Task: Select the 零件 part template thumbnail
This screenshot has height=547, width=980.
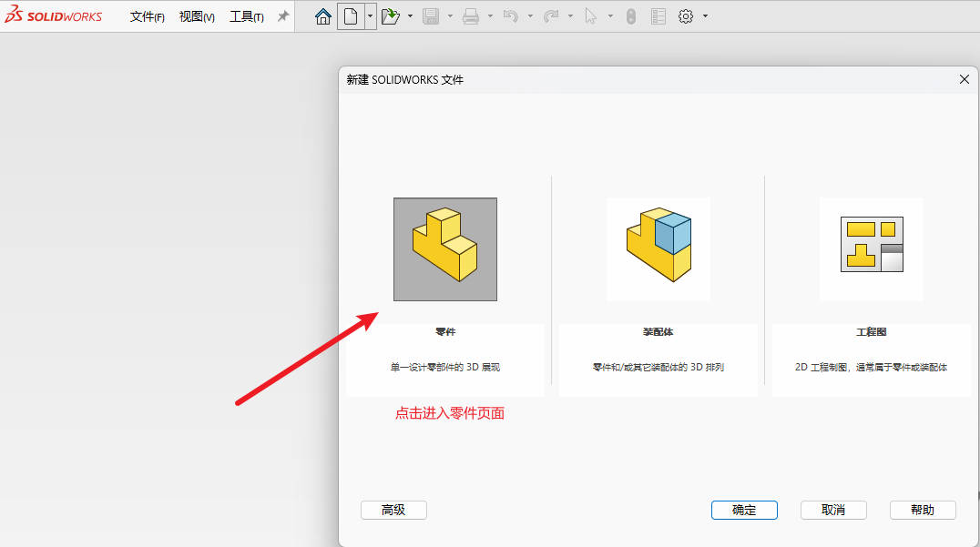Action: 445,249
